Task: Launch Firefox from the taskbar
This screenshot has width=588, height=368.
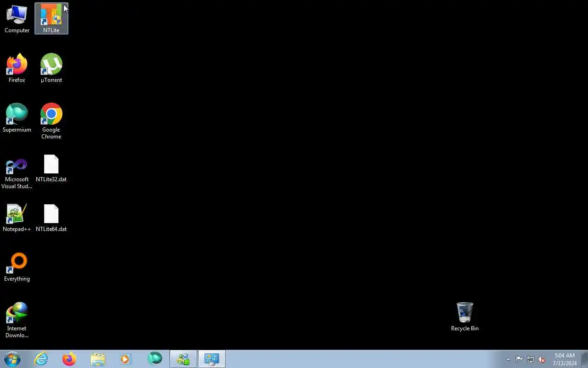Action: (x=69, y=359)
